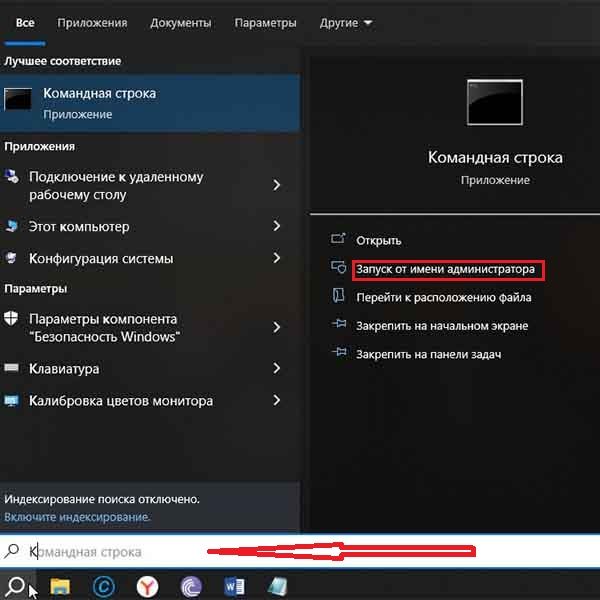Choose Запуск от имени администратора
600x600 pixels.
[445, 269]
